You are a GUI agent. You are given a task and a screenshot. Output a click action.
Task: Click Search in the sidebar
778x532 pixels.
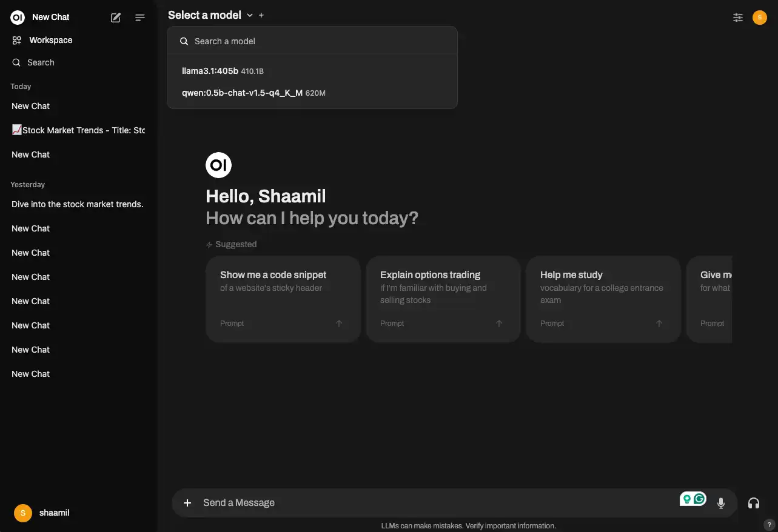(x=41, y=62)
